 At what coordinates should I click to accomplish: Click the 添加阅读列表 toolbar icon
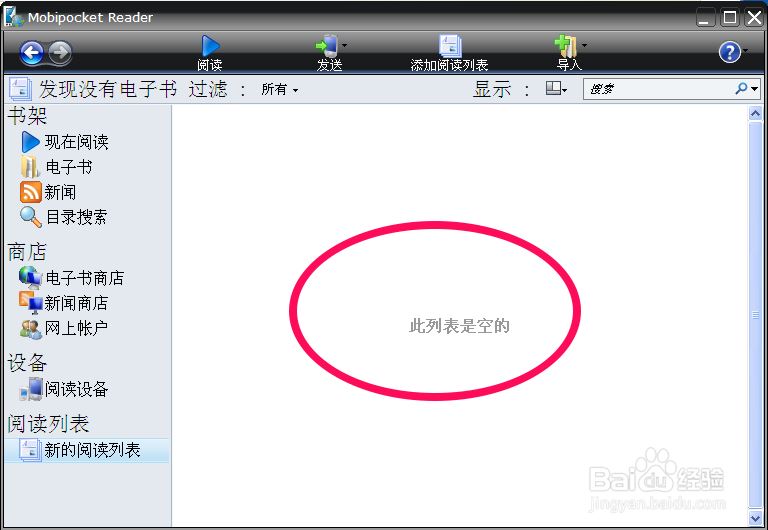450,46
